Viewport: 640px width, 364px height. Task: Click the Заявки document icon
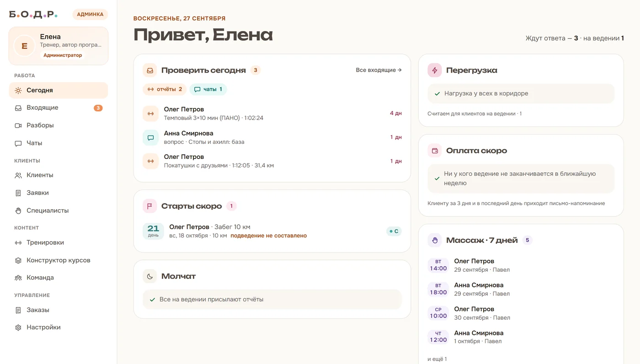pyautogui.click(x=18, y=193)
